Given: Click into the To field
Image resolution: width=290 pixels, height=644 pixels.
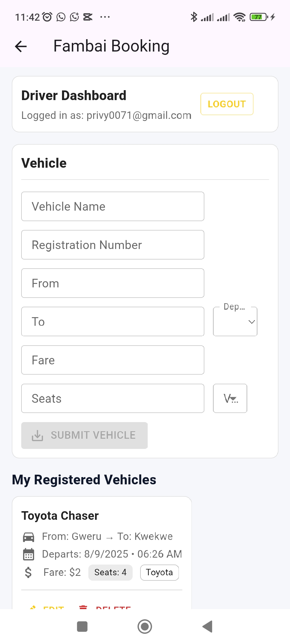Looking at the screenshot, I should coord(113,321).
